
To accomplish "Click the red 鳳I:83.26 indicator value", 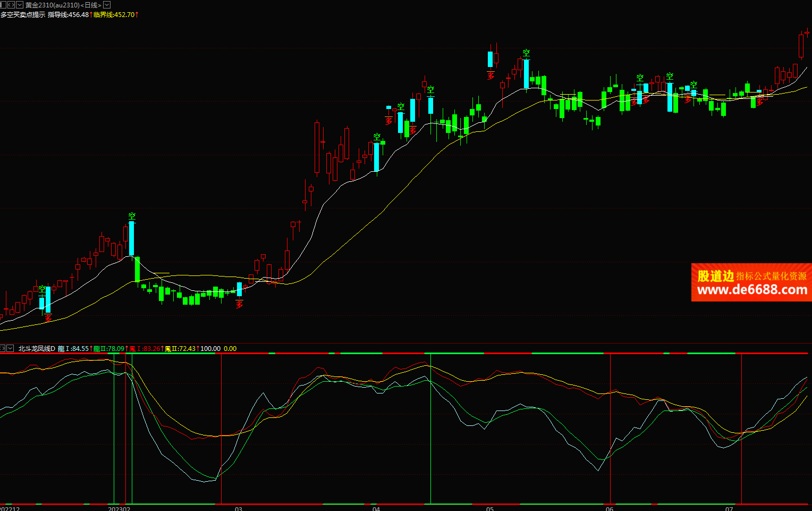I will (145, 349).
